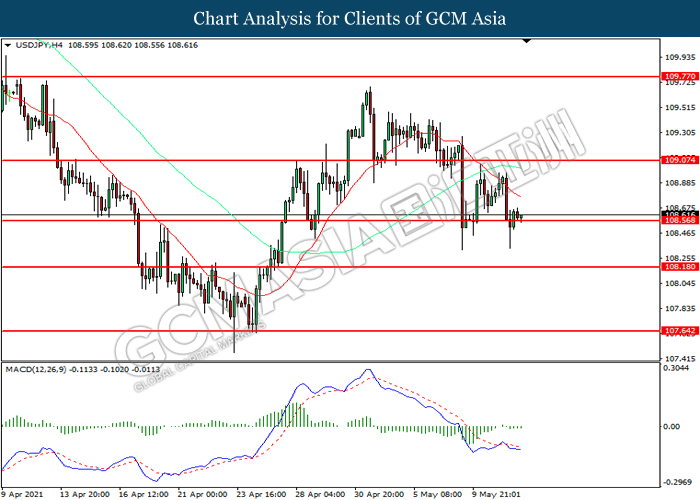
Task: Click the 21 Apr 00:00 time label
Action: pyautogui.click(x=203, y=494)
